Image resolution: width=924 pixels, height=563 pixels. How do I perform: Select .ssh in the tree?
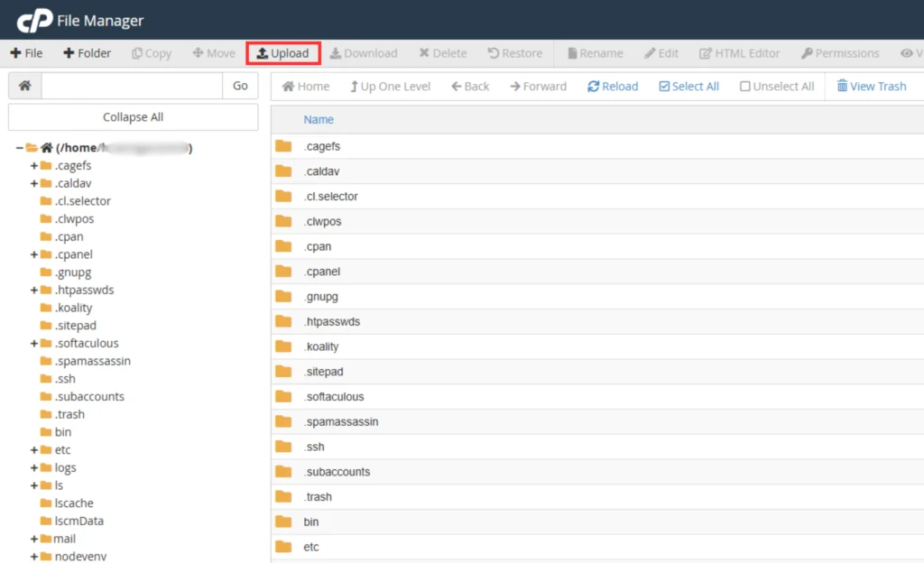(65, 379)
